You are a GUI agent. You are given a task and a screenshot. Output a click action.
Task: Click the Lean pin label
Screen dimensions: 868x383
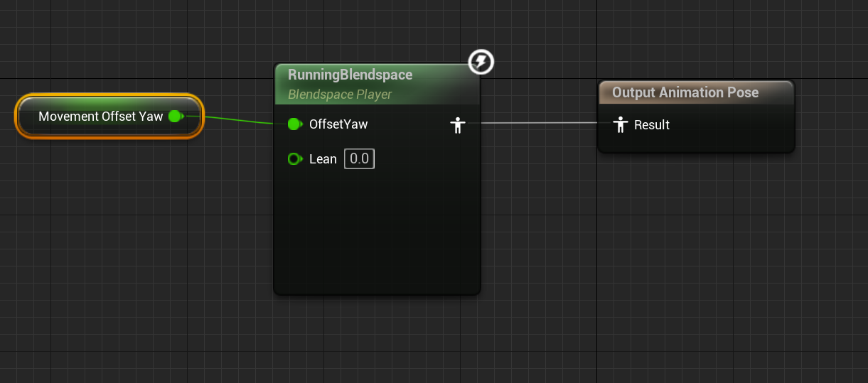pyautogui.click(x=323, y=159)
